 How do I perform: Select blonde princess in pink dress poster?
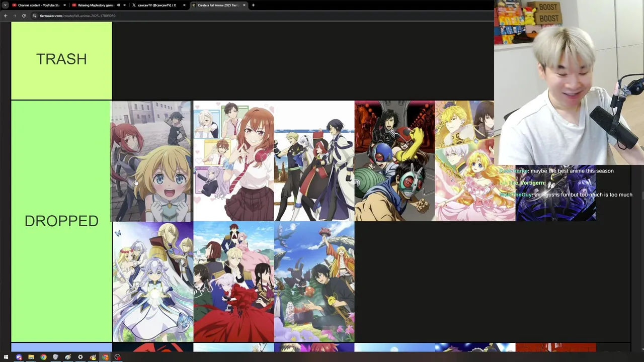click(475, 161)
